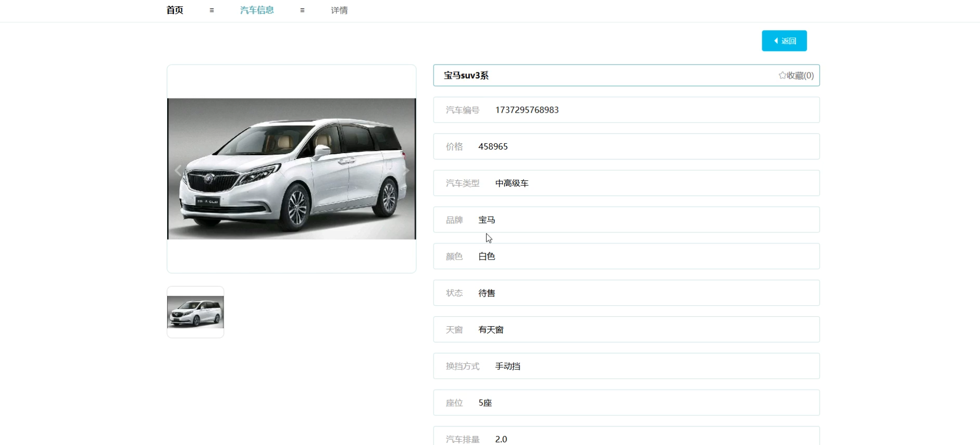The image size is (980, 445).
Task: Click the seats value 5座
Action: (x=485, y=403)
